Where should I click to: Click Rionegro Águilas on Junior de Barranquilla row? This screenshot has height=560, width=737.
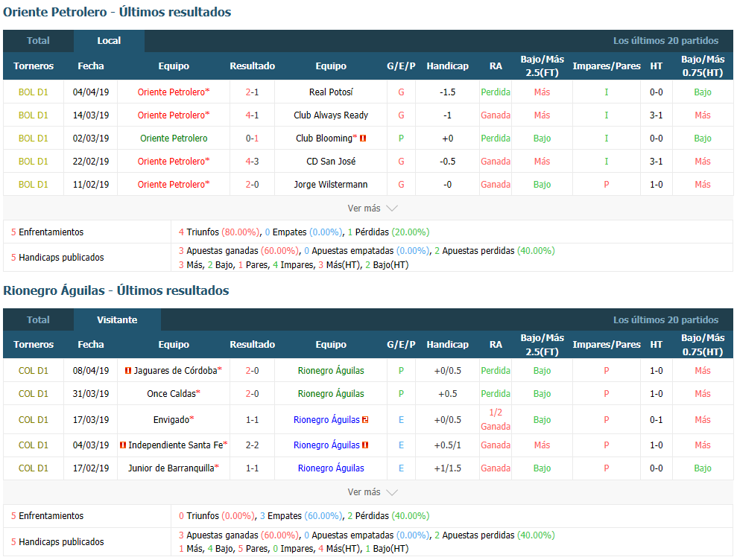pos(331,468)
